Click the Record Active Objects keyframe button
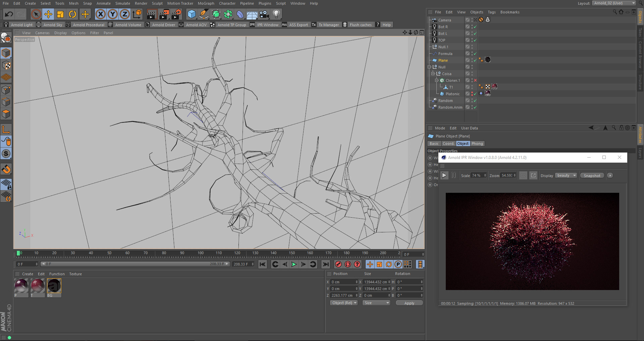The image size is (644, 341). 338,264
